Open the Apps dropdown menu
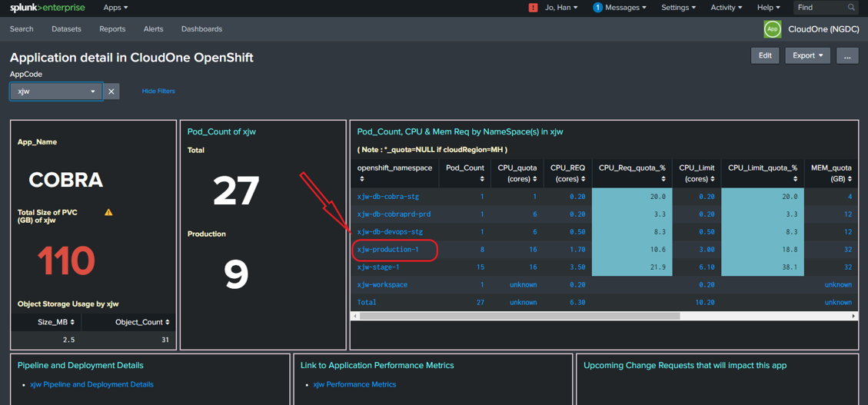This screenshot has width=868, height=405. (x=115, y=8)
